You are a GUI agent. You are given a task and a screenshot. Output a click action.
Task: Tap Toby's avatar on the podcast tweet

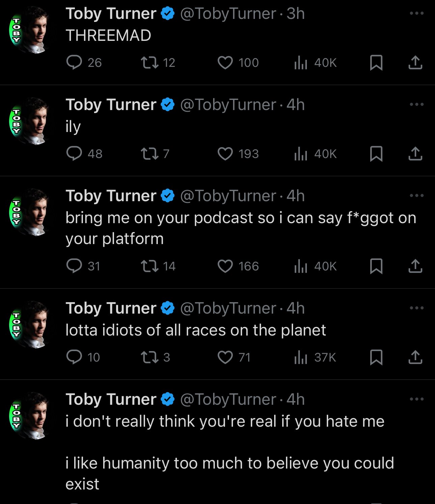(x=30, y=212)
